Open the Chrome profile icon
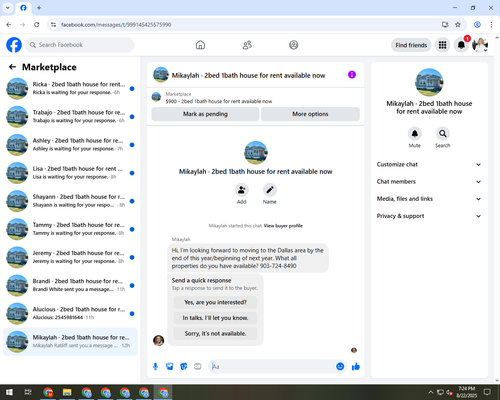 477,25
